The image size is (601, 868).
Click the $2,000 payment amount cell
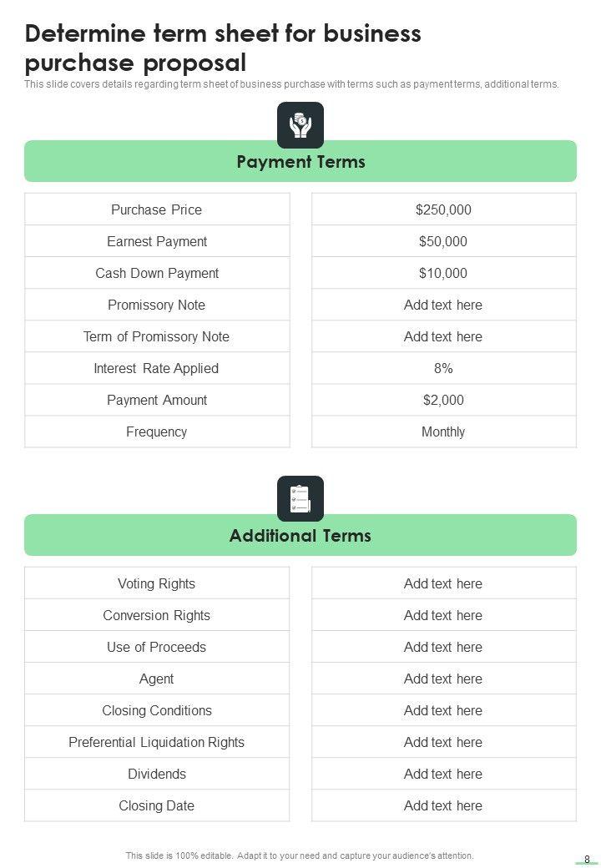pos(443,400)
